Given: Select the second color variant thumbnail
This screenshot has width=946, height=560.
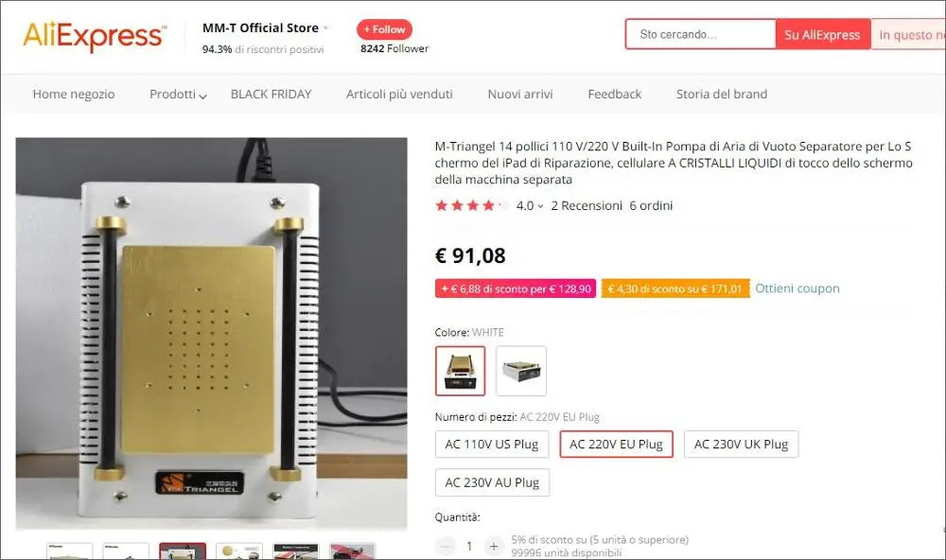Looking at the screenshot, I should [521, 371].
